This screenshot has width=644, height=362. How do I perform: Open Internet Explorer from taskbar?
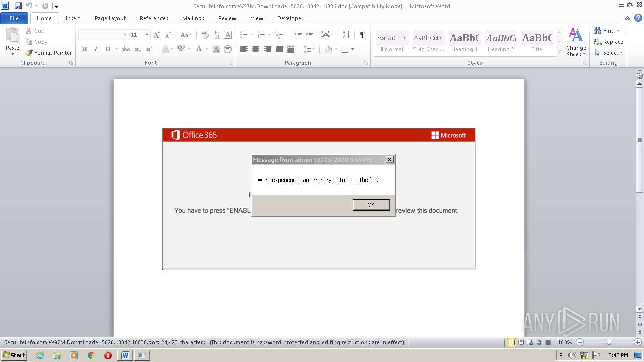[40, 355]
